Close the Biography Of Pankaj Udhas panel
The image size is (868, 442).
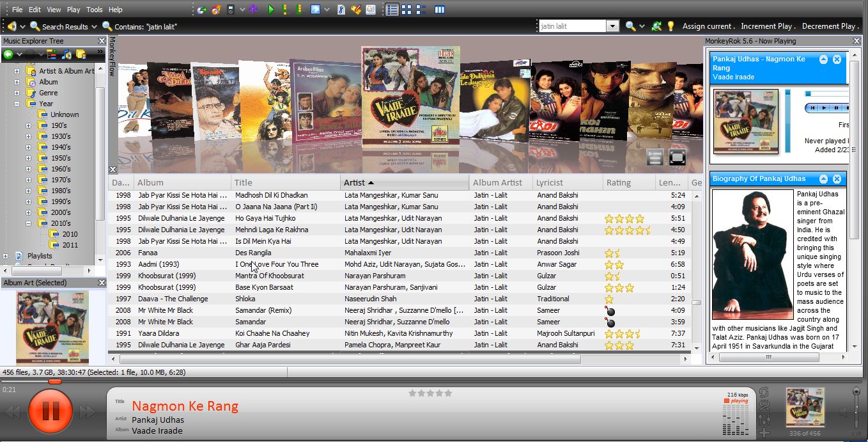pyautogui.click(x=837, y=178)
